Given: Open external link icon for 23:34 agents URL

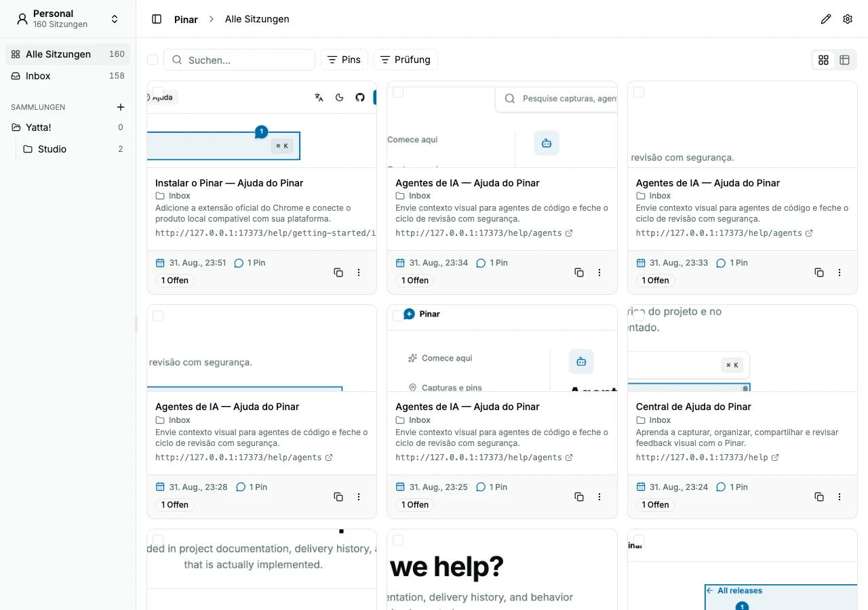Looking at the screenshot, I should [x=569, y=233].
